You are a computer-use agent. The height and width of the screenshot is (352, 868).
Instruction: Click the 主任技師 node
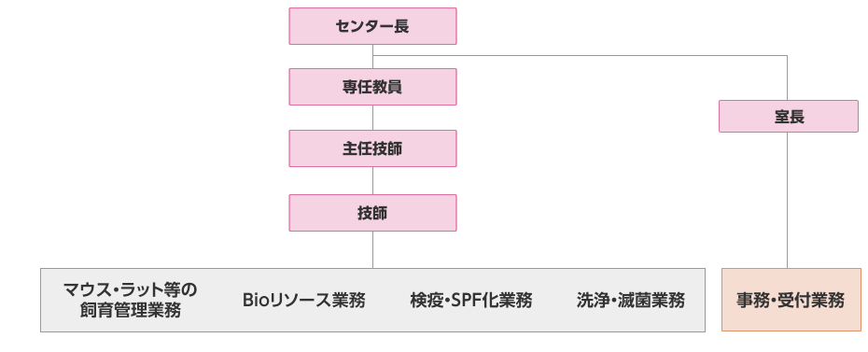pos(372,148)
